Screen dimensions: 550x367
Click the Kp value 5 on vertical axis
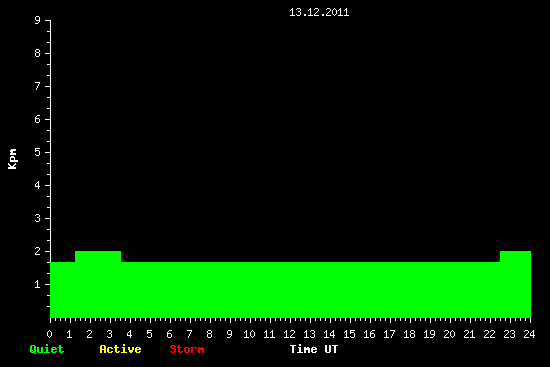point(38,153)
